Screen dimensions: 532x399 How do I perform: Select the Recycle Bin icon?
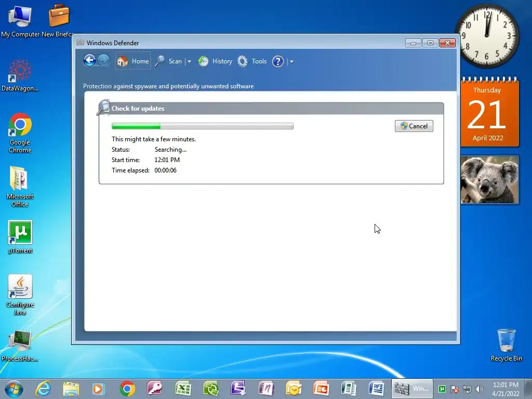506,345
